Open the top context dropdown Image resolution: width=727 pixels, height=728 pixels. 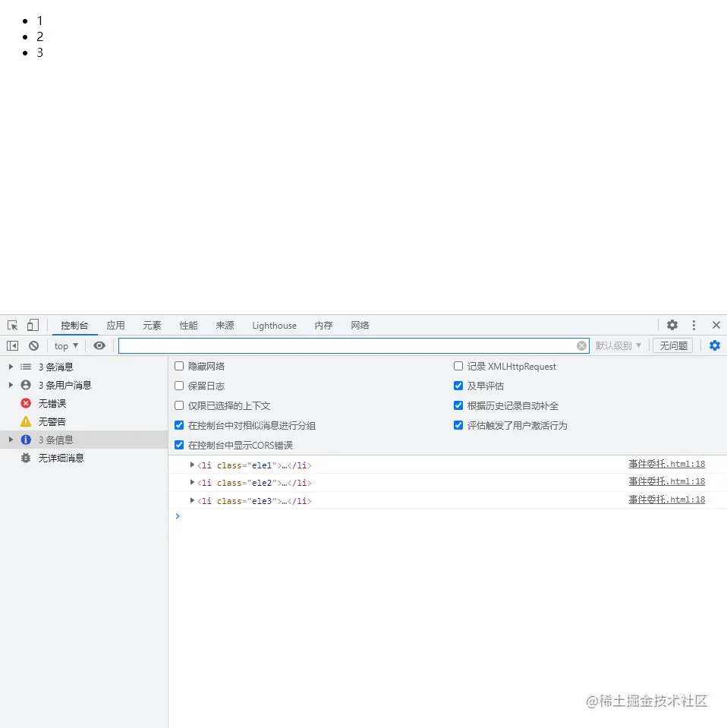[66, 346]
